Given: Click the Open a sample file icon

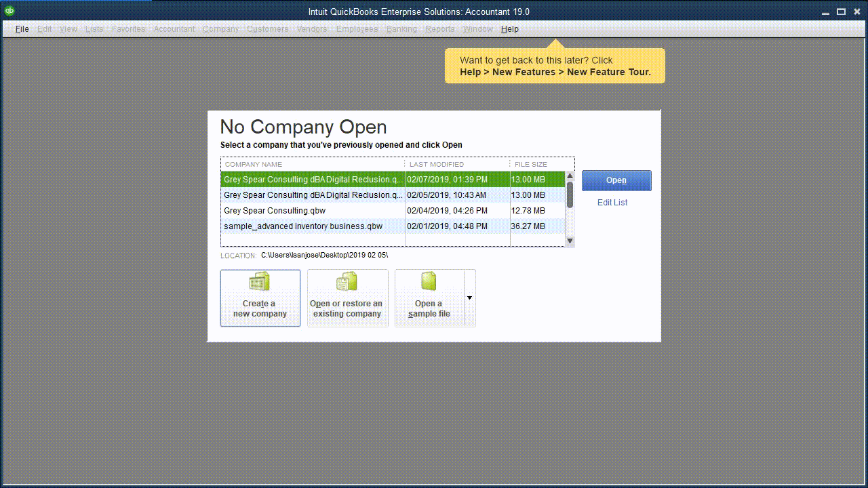Looking at the screenshot, I should coord(429,282).
